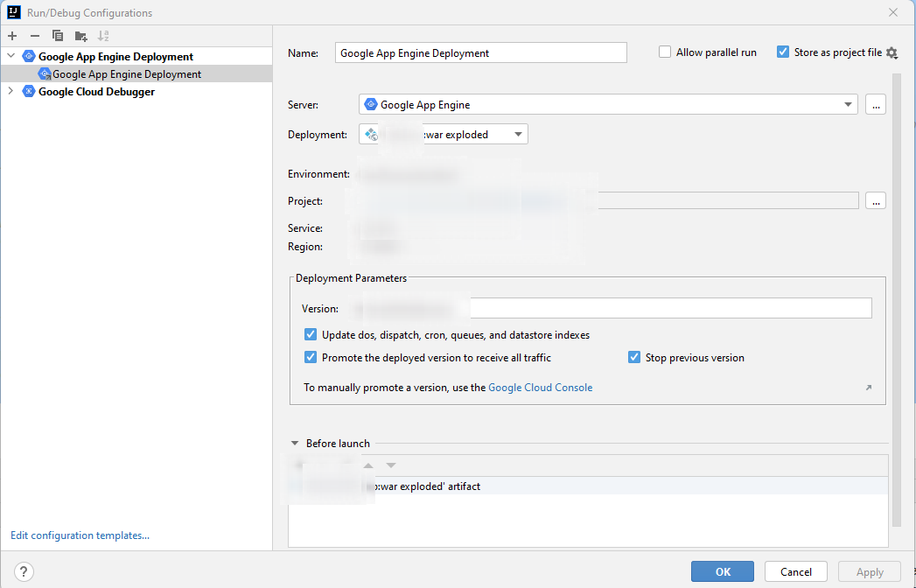Collapse the Google App Engine Deployment group
This screenshot has height=588, width=916.
[x=10, y=56]
